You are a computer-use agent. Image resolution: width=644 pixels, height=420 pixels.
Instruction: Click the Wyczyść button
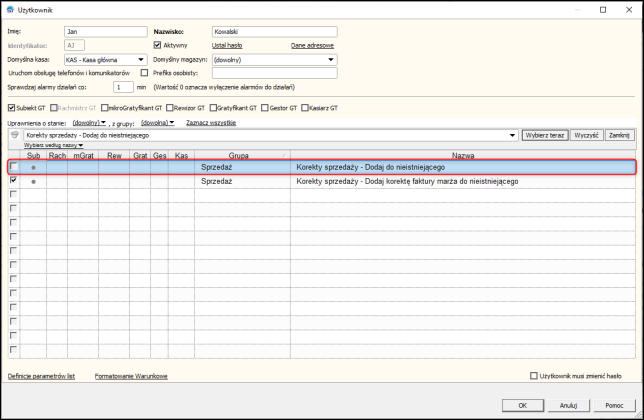click(x=586, y=135)
